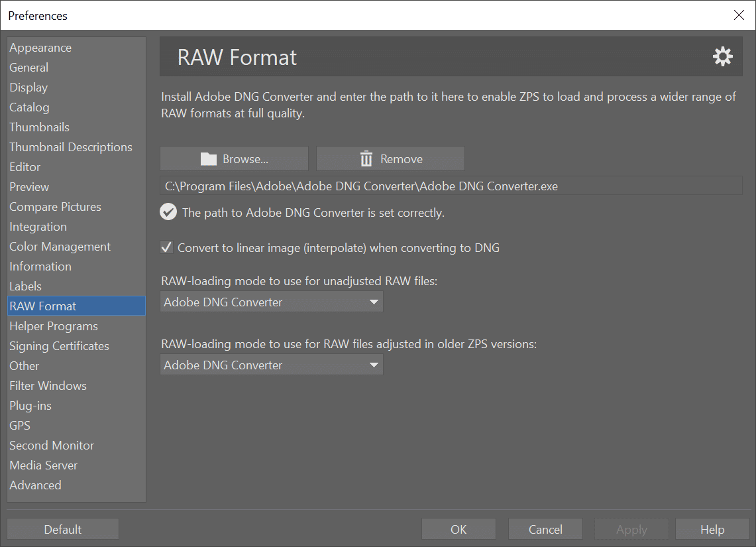The image size is (756, 547).
Task: Switch to Editor preferences
Action: click(76, 167)
